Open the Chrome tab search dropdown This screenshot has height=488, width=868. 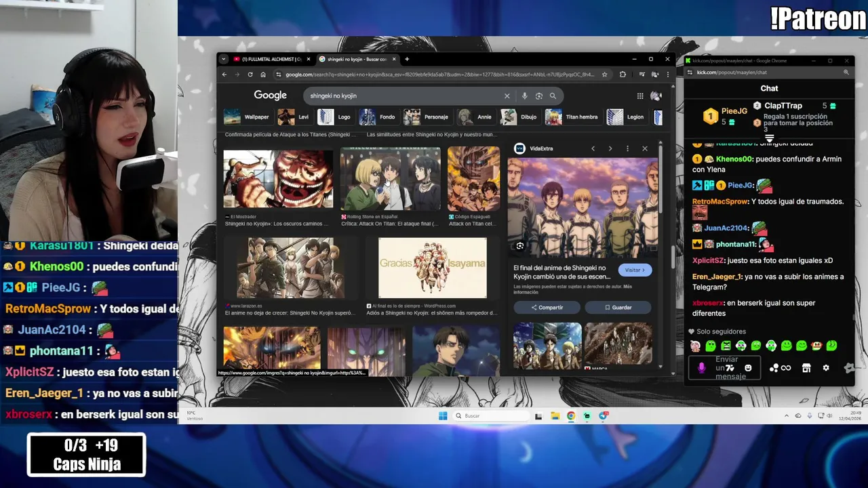click(224, 59)
